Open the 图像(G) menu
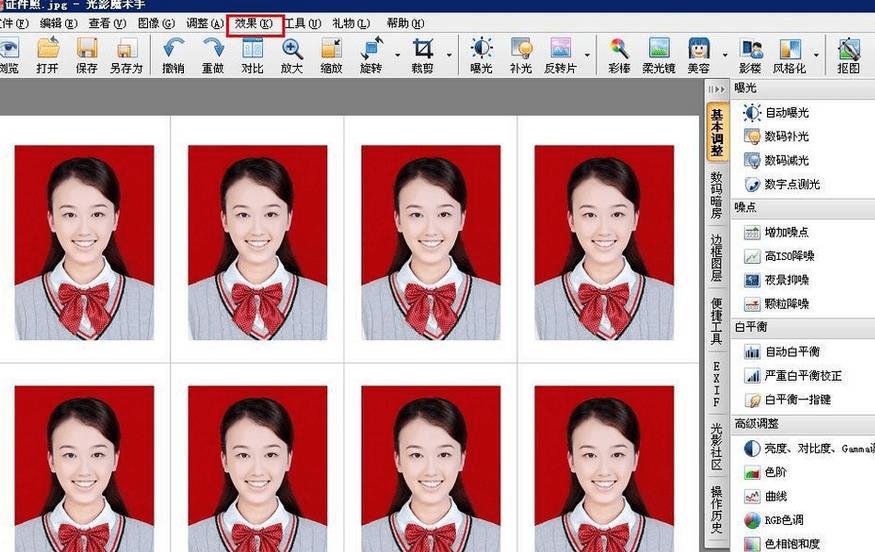 tap(156, 23)
